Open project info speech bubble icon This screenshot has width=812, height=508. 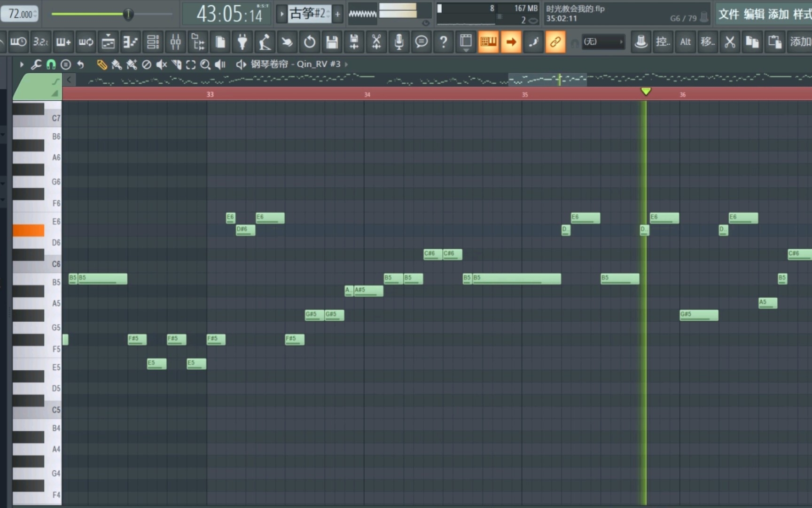[x=422, y=42]
